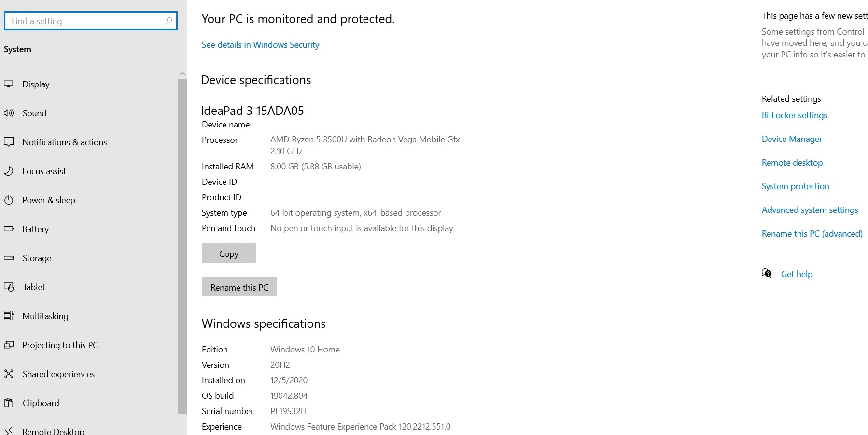Click the Storage drive icon
The height and width of the screenshot is (435, 868).
8,258
